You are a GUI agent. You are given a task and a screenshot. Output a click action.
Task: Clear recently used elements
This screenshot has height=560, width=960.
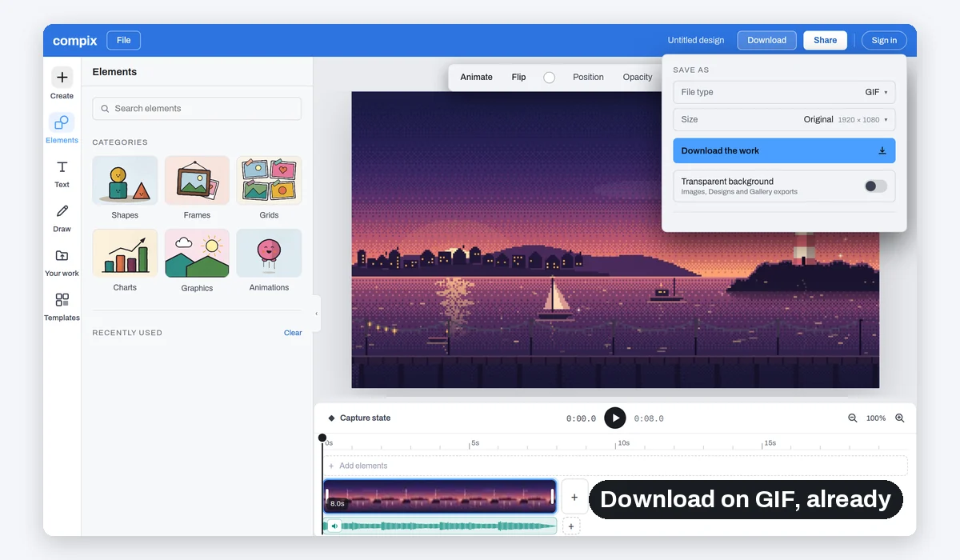pyautogui.click(x=293, y=333)
